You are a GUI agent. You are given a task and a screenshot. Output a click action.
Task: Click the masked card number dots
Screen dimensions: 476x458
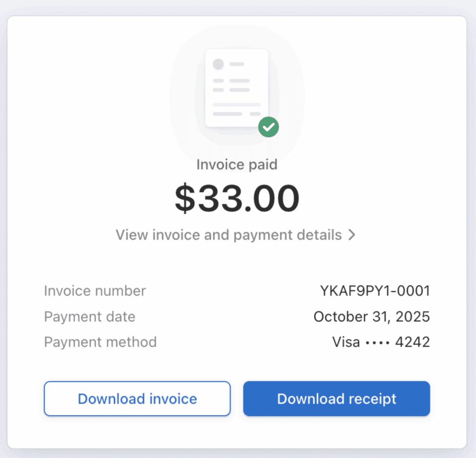(x=377, y=343)
